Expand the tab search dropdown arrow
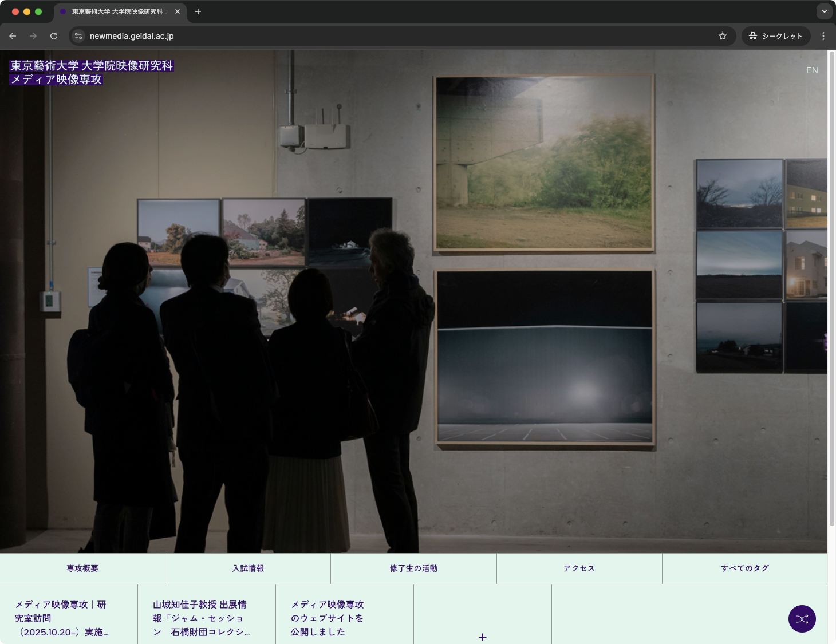 click(824, 11)
